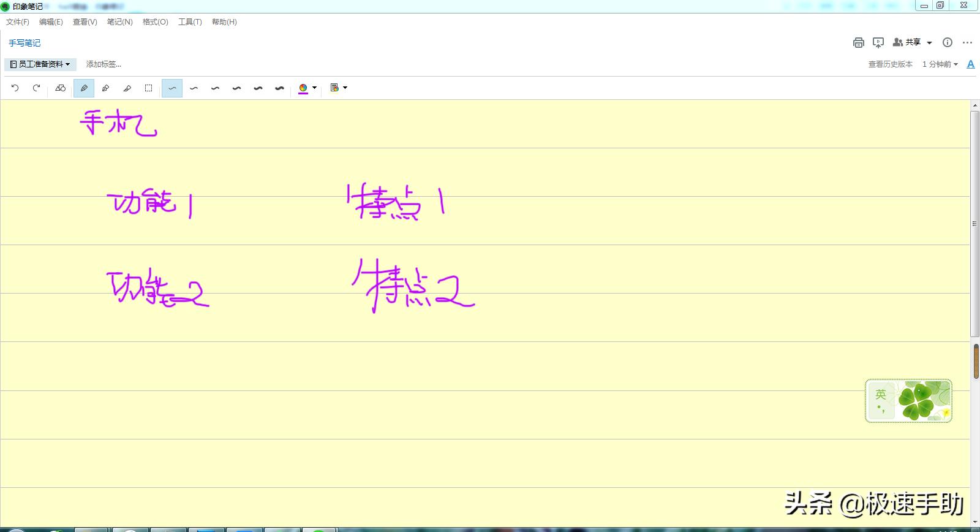Screen dimensions: 980x532
Task: Start presentation mode for this note
Action: 878,42
